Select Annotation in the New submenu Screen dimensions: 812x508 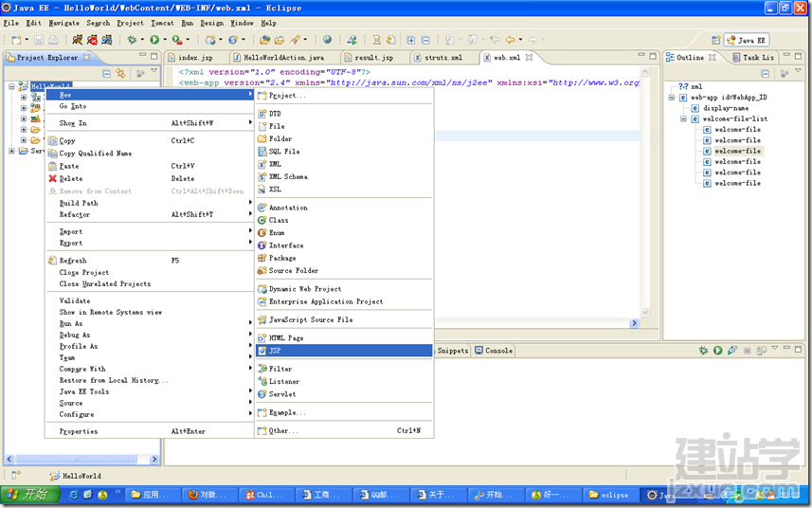(x=344, y=208)
